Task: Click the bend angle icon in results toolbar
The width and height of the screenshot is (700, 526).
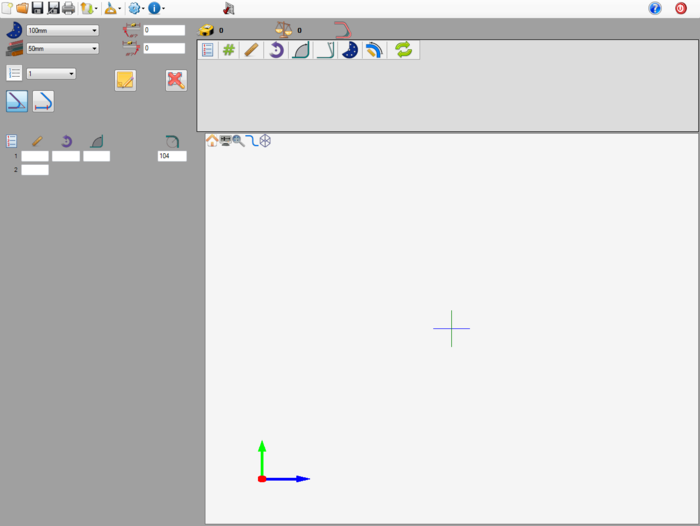Action: (x=301, y=50)
